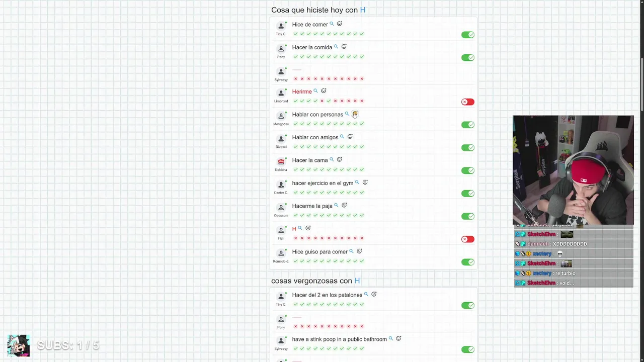This screenshot has width=644, height=362.
Task: Open emoji reaction for "Hacerme la paja"
Action: [344, 206]
